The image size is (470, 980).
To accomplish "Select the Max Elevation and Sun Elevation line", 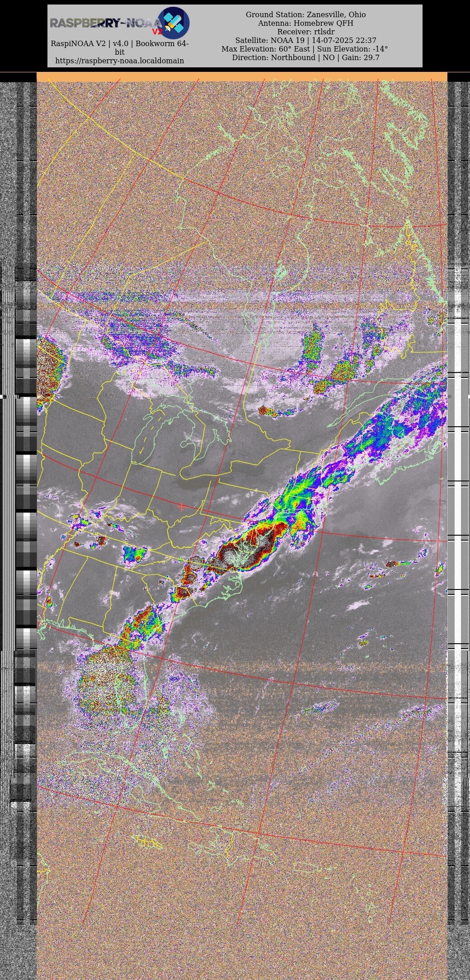I will click(x=305, y=49).
